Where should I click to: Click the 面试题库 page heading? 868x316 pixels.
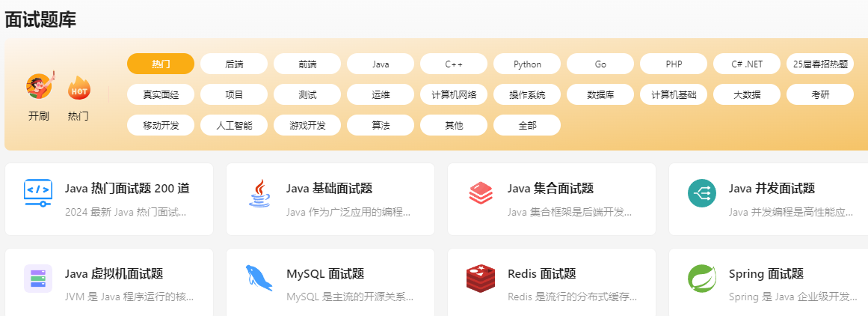pos(40,19)
